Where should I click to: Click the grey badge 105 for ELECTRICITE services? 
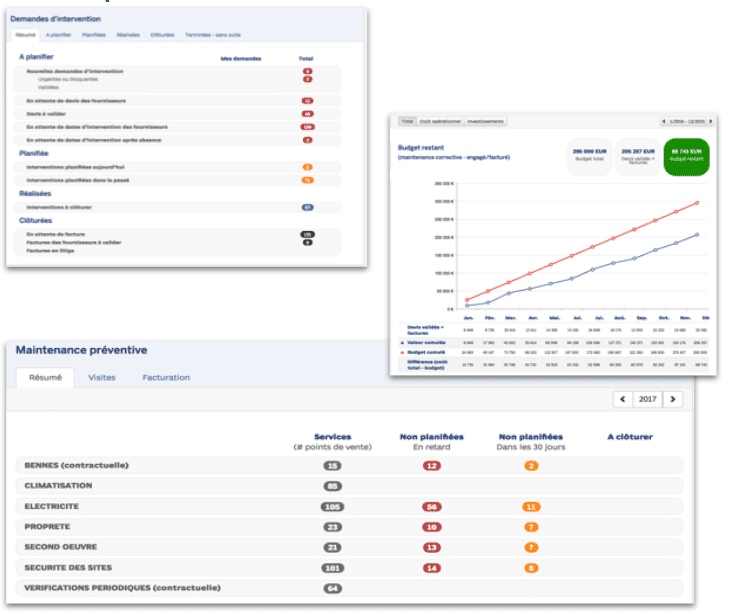[332, 507]
